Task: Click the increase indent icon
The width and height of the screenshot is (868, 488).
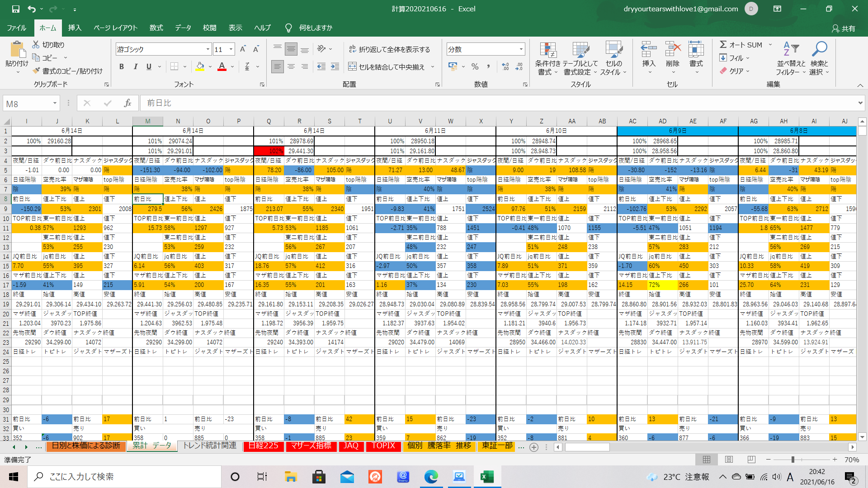Action: tap(335, 67)
